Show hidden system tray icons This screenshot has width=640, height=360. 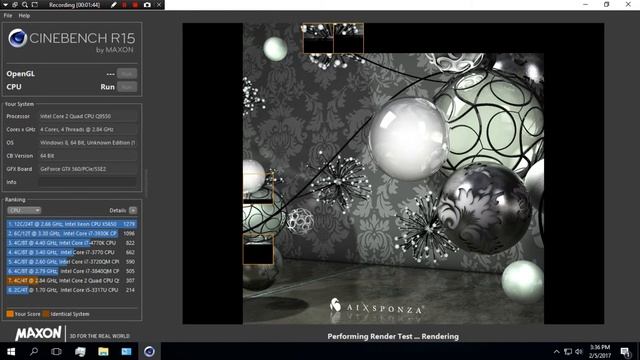(x=556, y=351)
